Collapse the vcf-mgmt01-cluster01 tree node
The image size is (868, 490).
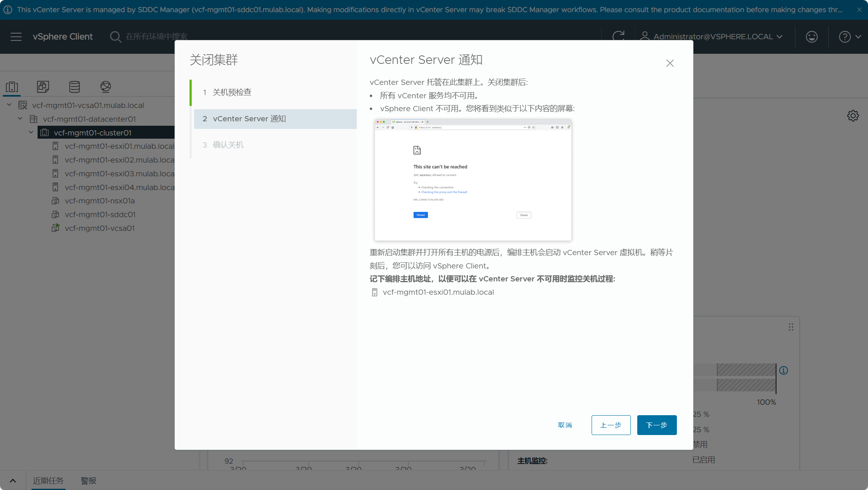[x=31, y=132]
